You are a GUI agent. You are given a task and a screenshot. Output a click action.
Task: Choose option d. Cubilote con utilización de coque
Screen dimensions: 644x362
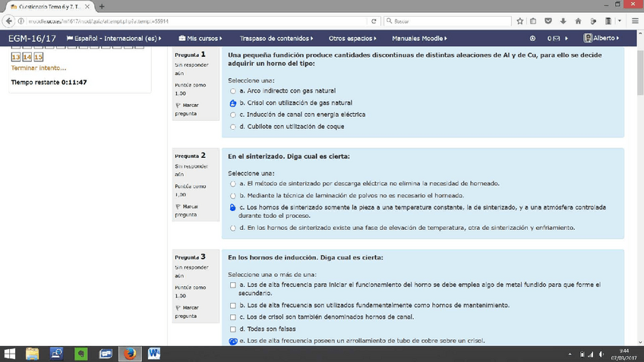click(x=233, y=127)
